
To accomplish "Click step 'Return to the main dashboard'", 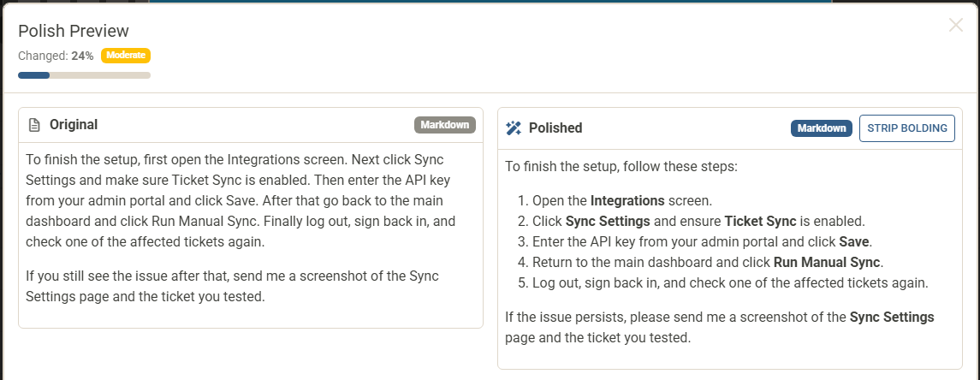I will click(708, 262).
